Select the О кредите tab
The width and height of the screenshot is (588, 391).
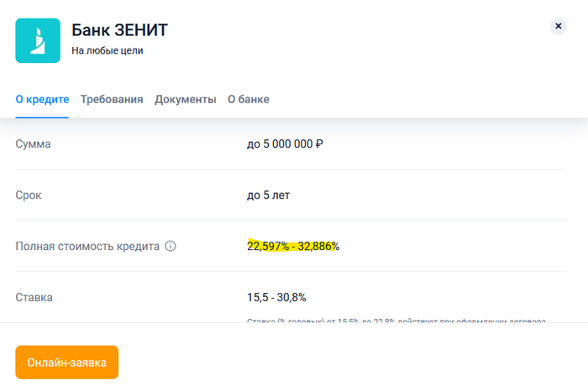(42, 99)
